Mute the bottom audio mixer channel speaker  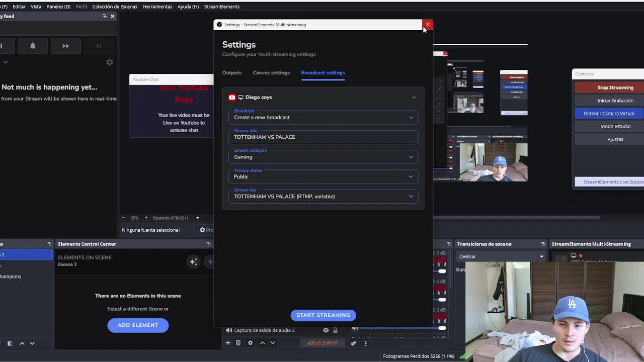tap(355, 328)
